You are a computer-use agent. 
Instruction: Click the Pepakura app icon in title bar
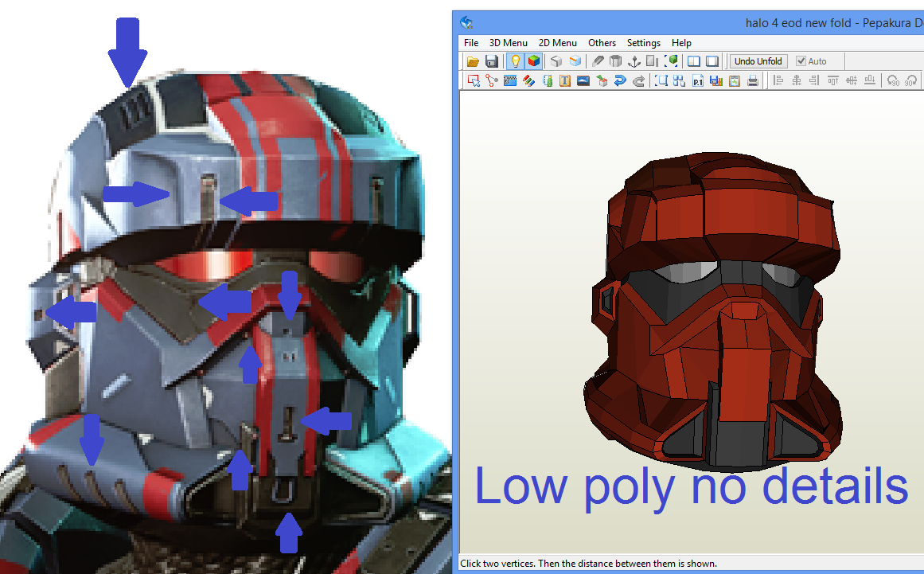tap(466, 22)
